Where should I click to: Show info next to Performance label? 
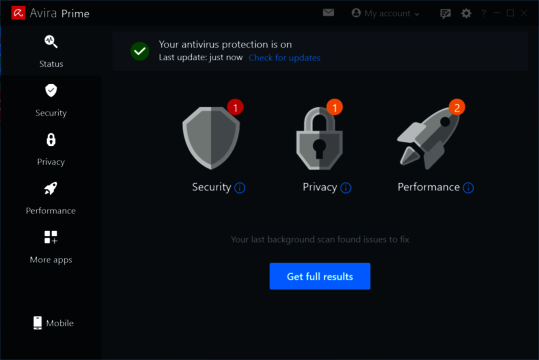tap(468, 188)
